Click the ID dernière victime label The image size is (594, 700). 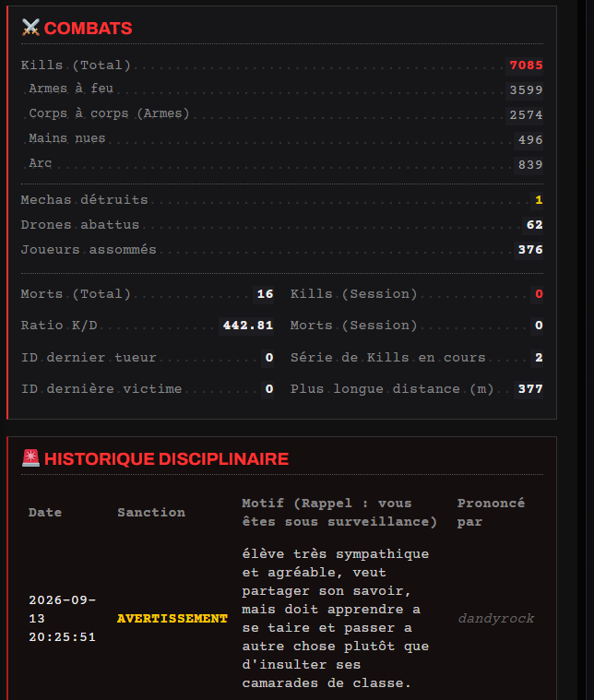101,389
